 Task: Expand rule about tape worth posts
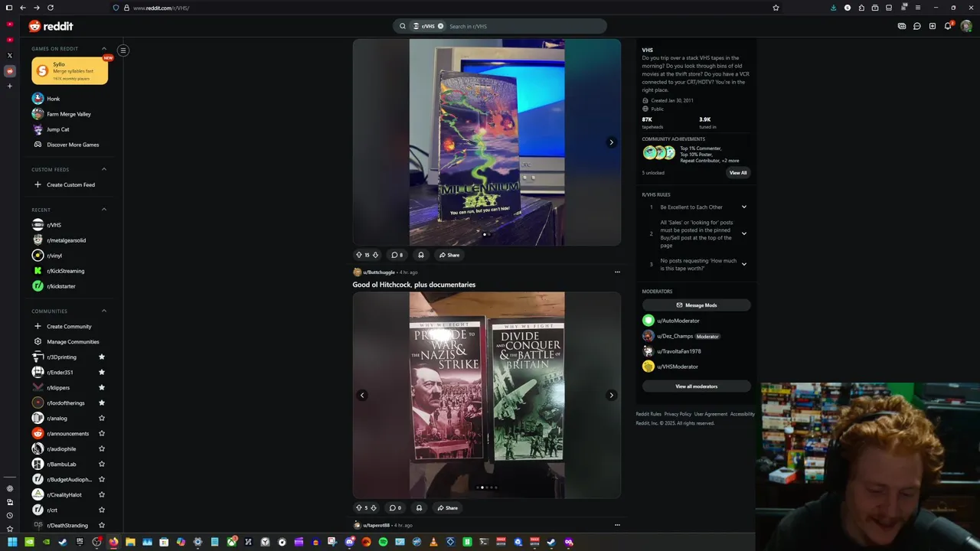point(743,265)
